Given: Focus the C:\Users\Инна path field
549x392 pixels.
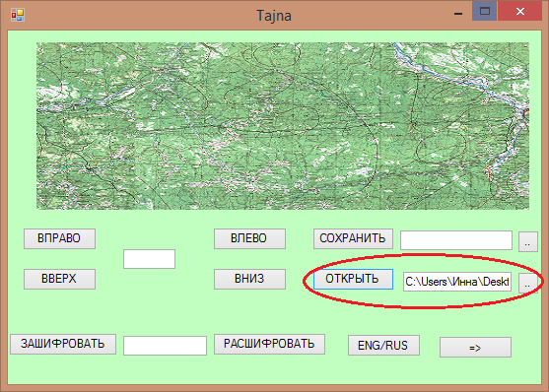Looking at the screenshot, I should [x=457, y=282].
